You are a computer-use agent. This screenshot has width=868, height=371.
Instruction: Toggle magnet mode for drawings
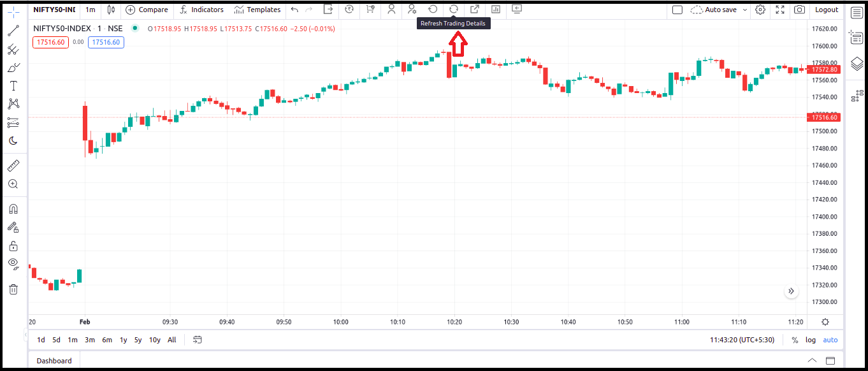(x=13, y=208)
